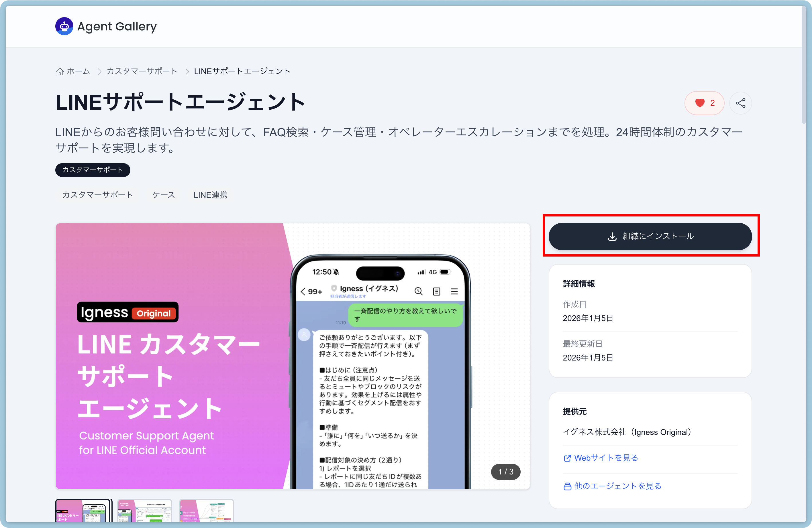This screenshot has width=812, height=528.
Task: Click the share icon button
Action: (x=740, y=103)
